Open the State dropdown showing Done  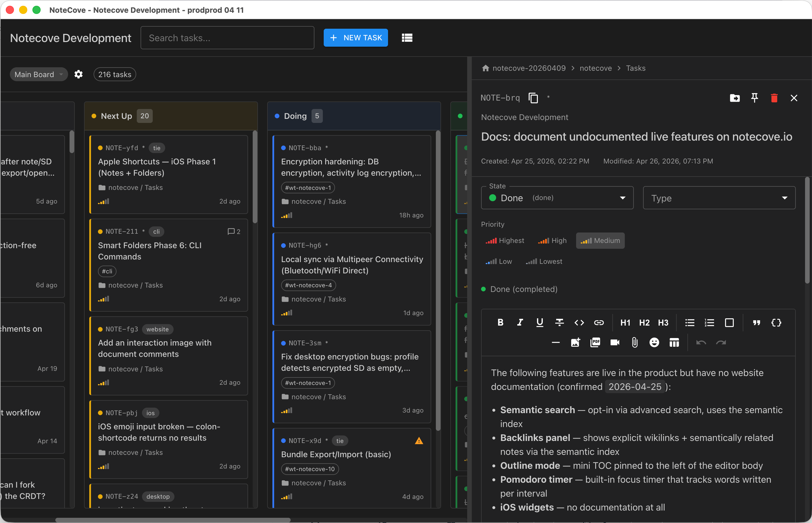click(x=557, y=198)
